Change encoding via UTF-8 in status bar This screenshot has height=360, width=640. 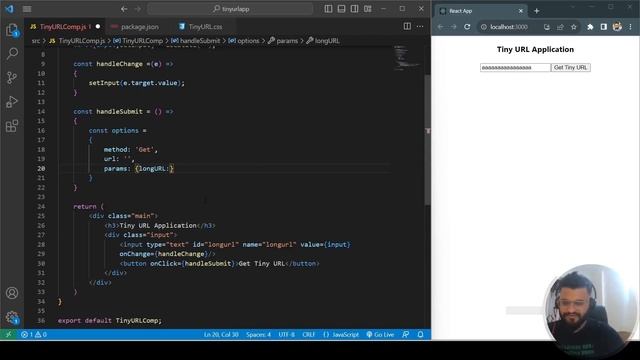[287, 335]
